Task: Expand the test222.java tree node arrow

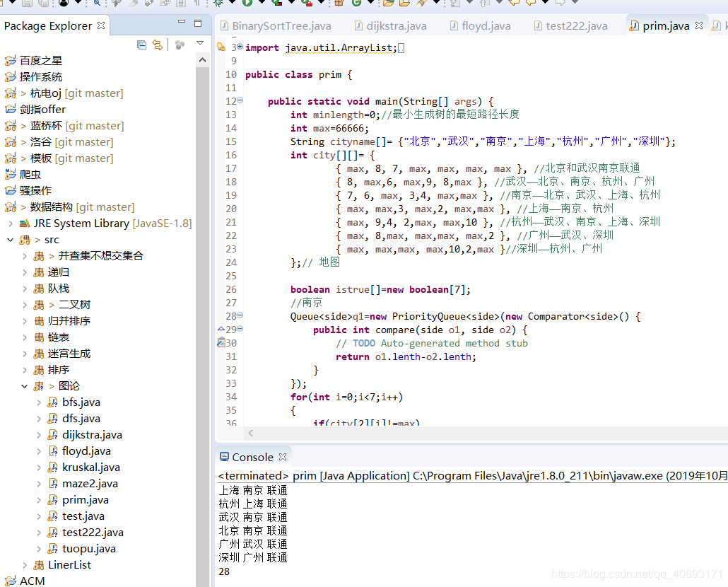Action: (x=39, y=533)
